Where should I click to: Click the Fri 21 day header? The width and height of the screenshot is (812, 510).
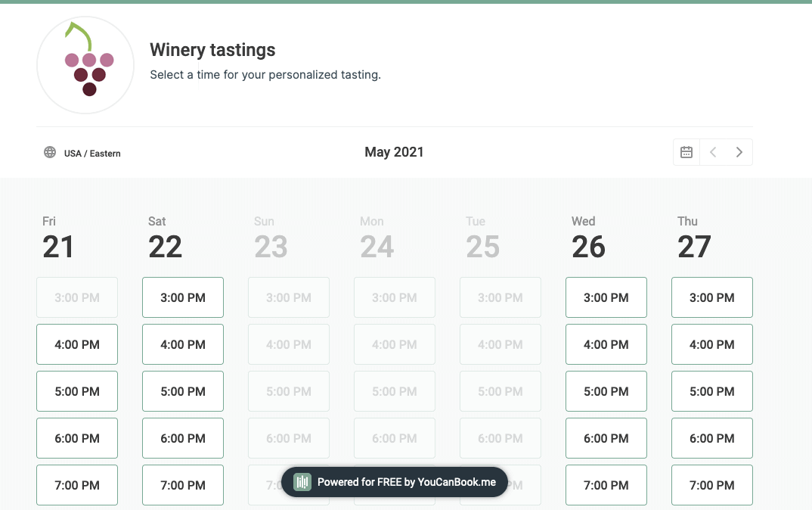click(x=58, y=238)
